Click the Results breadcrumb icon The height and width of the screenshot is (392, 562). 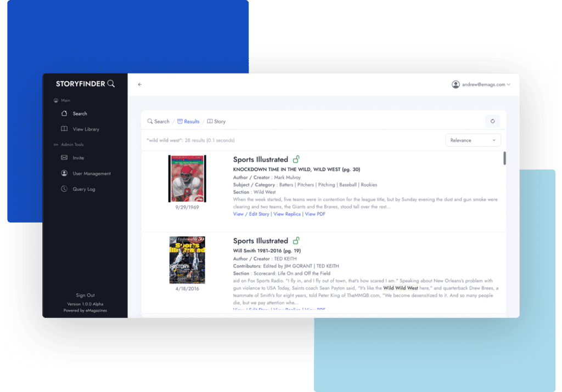[x=180, y=121]
